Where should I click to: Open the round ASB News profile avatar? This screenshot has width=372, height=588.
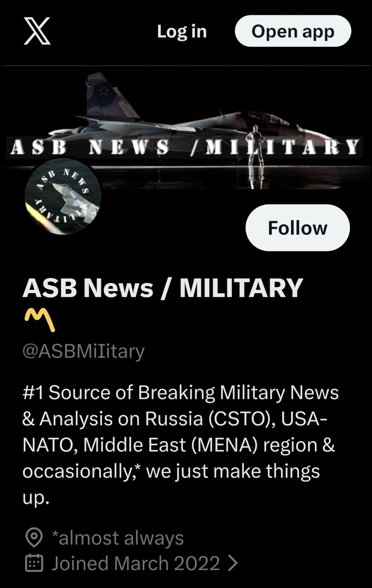pos(63,196)
